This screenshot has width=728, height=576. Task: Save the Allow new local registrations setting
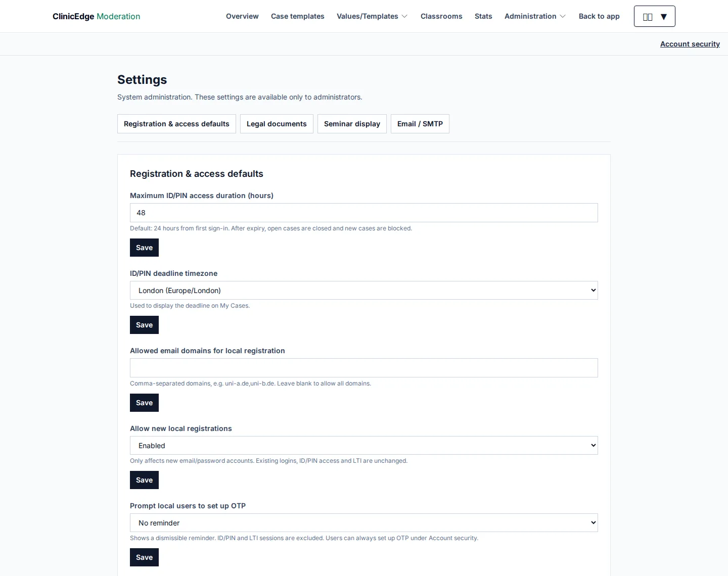pos(144,480)
